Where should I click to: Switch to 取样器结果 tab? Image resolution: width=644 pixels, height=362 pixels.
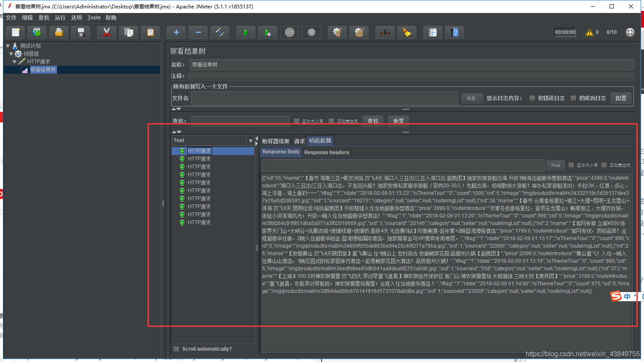[x=276, y=141]
